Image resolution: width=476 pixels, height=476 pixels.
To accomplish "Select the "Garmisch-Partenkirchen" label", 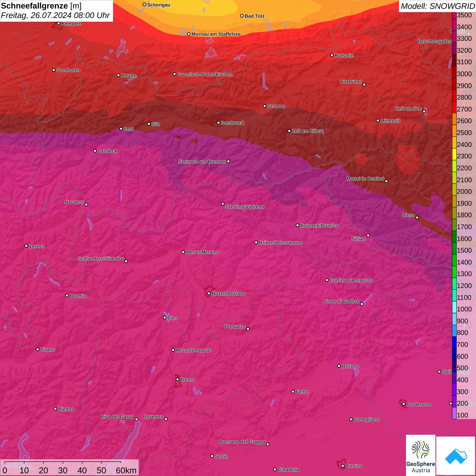I will tap(205, 74).
